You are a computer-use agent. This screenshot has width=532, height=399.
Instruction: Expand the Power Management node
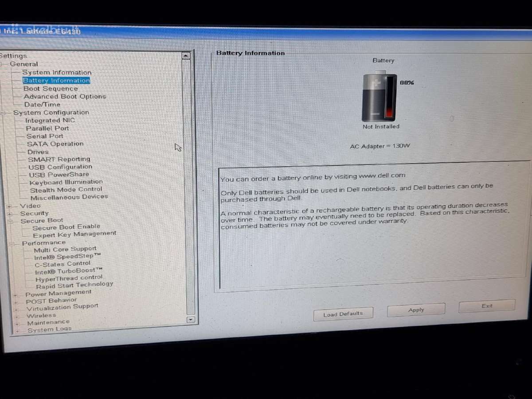[16, 295]
